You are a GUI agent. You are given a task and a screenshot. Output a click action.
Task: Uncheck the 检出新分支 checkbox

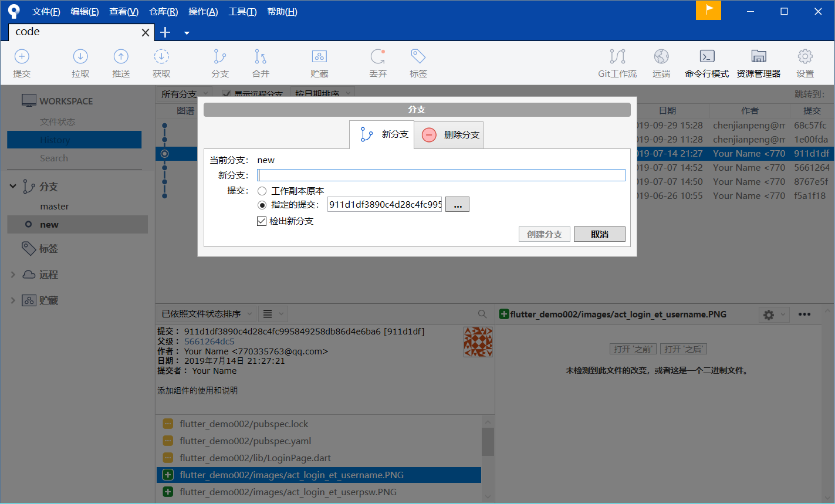tap(262, 221)
